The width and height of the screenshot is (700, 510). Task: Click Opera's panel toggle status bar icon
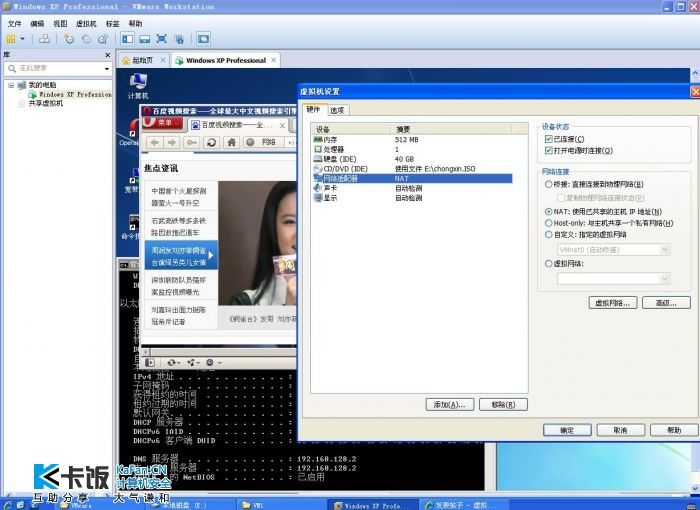pos(150,363)
